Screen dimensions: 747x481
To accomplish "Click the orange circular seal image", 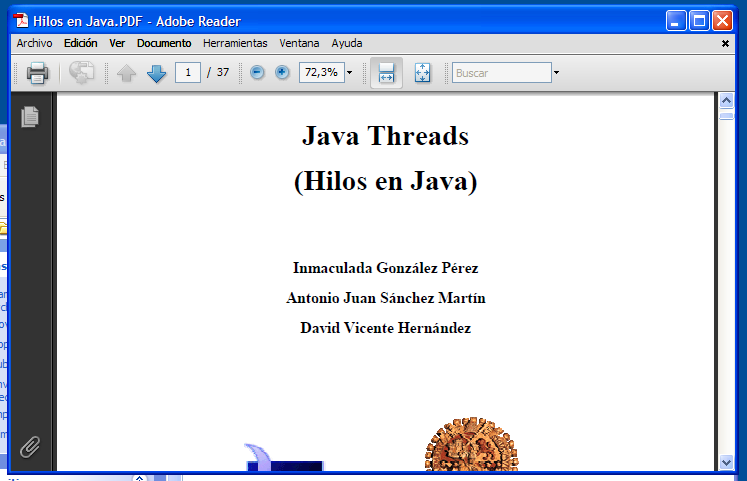I will coord(472,444).
